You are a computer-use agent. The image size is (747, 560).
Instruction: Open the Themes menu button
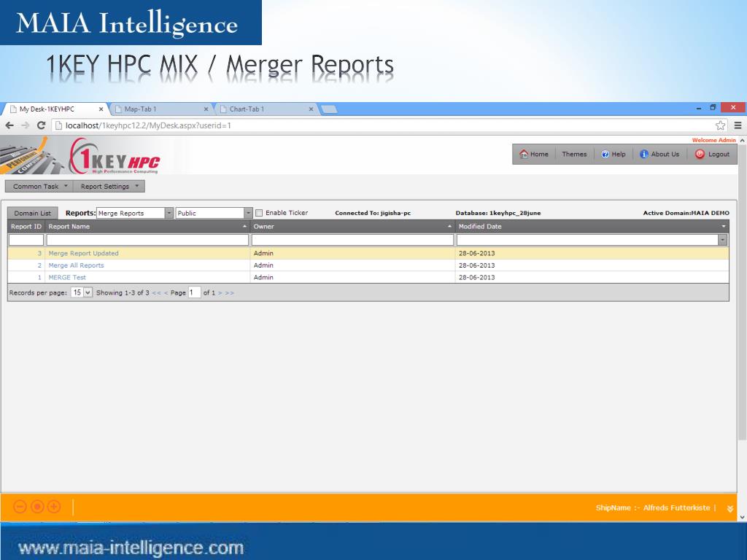(x=574, y=154)
